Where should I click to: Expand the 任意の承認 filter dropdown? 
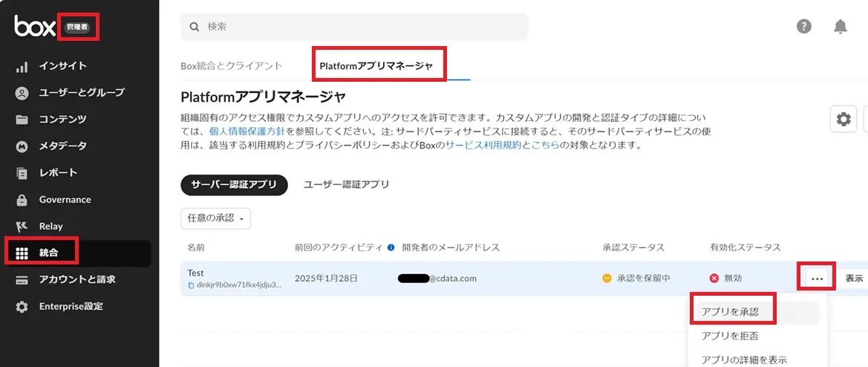pos(216,218)
